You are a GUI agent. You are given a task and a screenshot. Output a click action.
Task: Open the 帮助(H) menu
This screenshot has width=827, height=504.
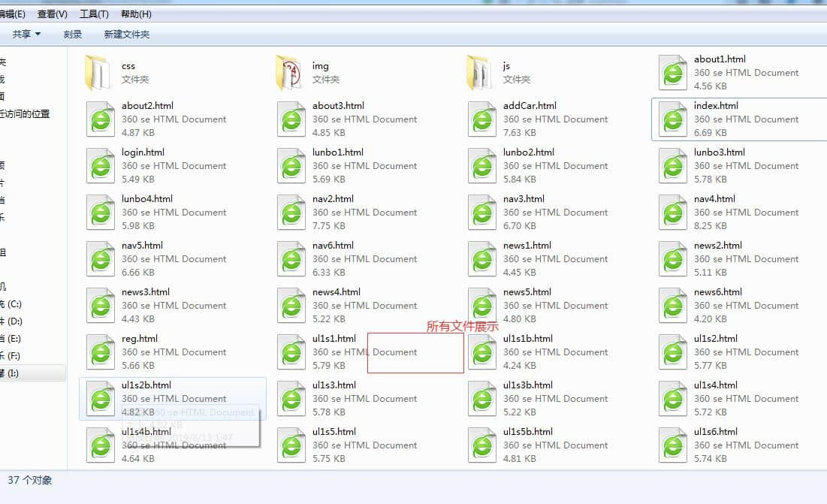[x=136, y=14]
